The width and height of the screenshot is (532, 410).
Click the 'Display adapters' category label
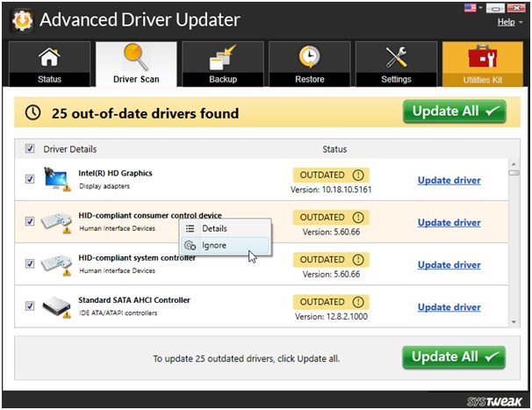coord(104,186)
